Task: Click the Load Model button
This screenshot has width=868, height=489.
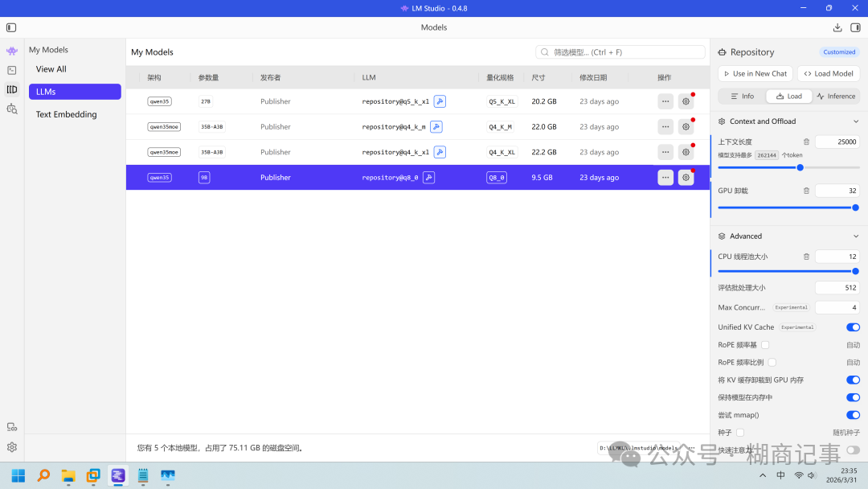Action: (x=829, y=74)
